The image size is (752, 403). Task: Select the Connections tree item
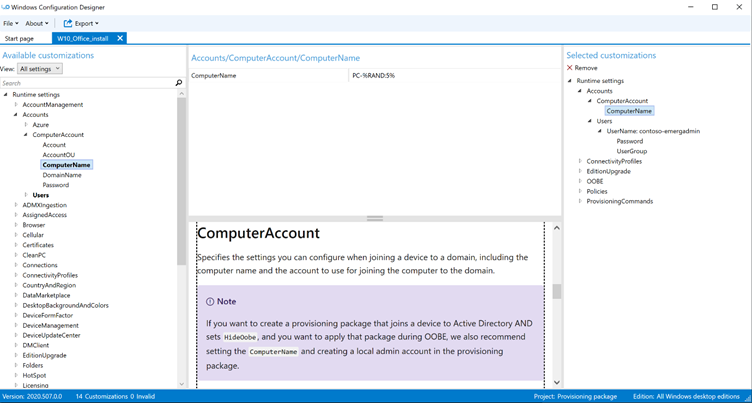(40, 265)
